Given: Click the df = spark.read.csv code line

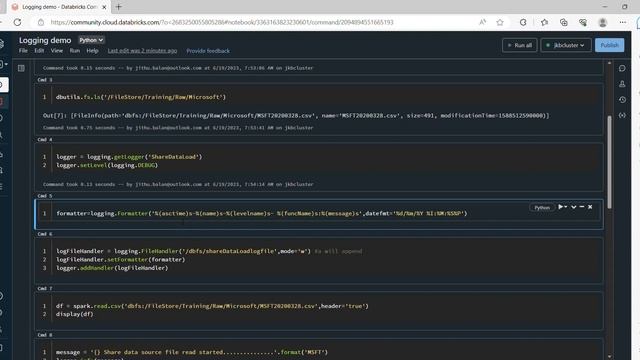Looking at the screenshot, I should click(212, 306).
